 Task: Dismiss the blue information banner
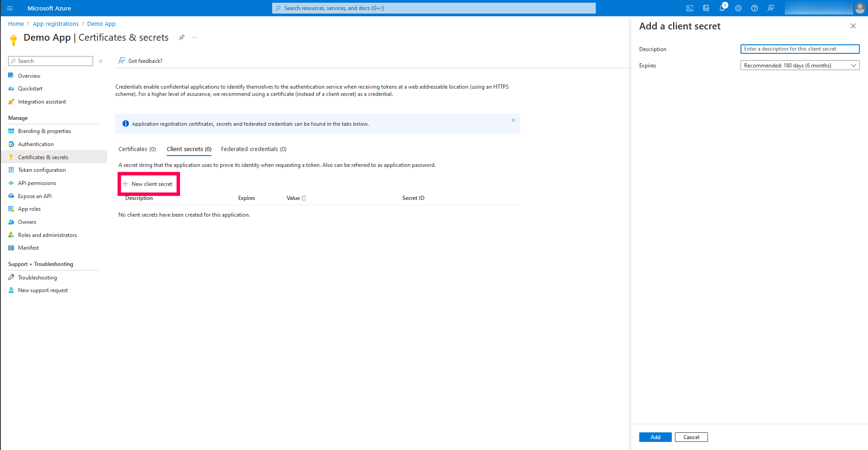pyautogui.click(x=513, y=120)
